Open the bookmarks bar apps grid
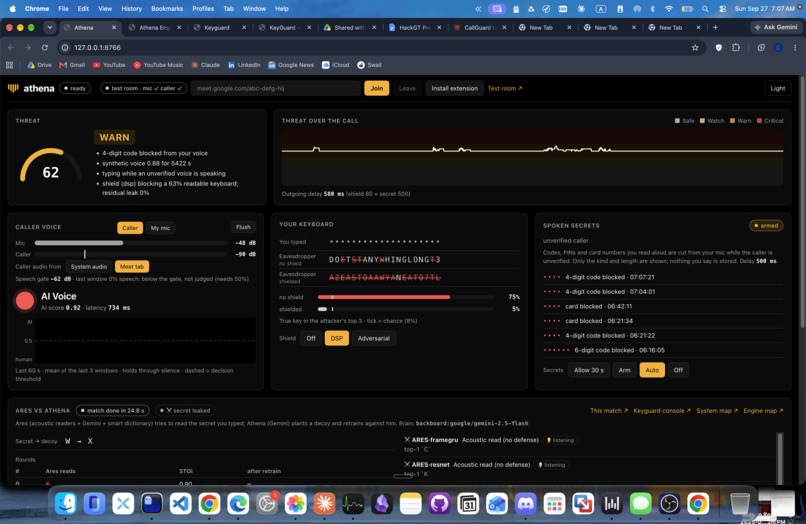 coord(9,65)
